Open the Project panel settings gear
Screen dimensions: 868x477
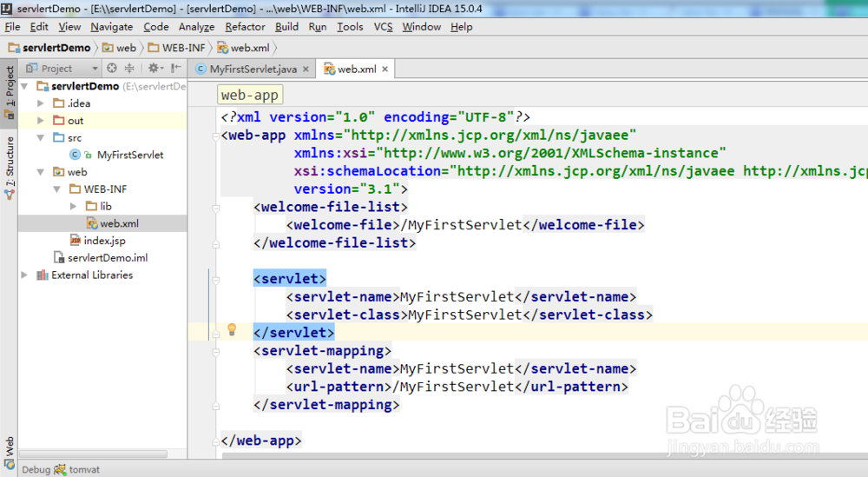154,68
